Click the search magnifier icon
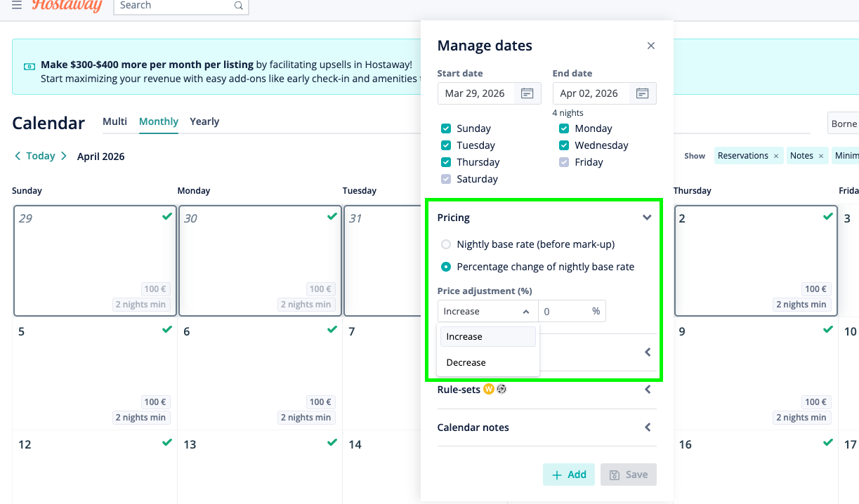The width and height of the screenshot is (859, 504). coord(239,6)
